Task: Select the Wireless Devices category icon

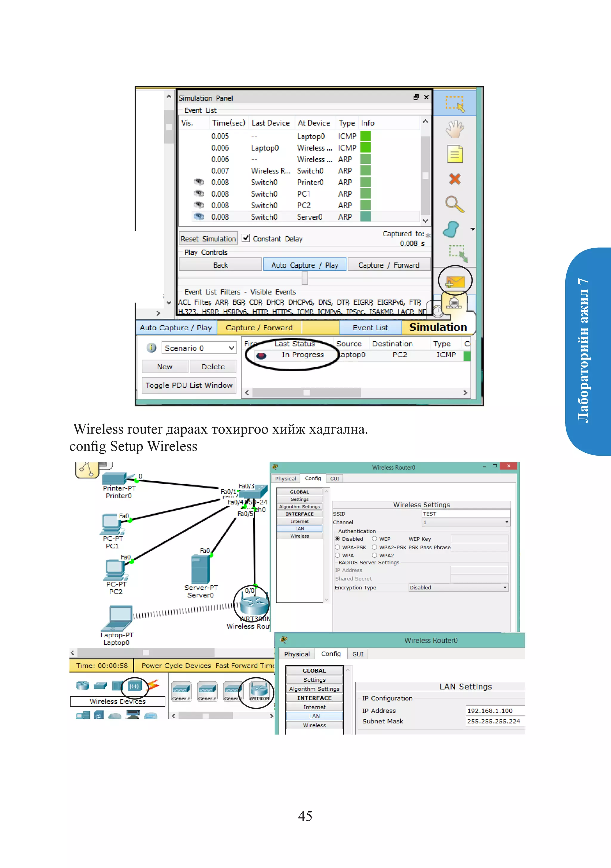Action: (134, 686)
